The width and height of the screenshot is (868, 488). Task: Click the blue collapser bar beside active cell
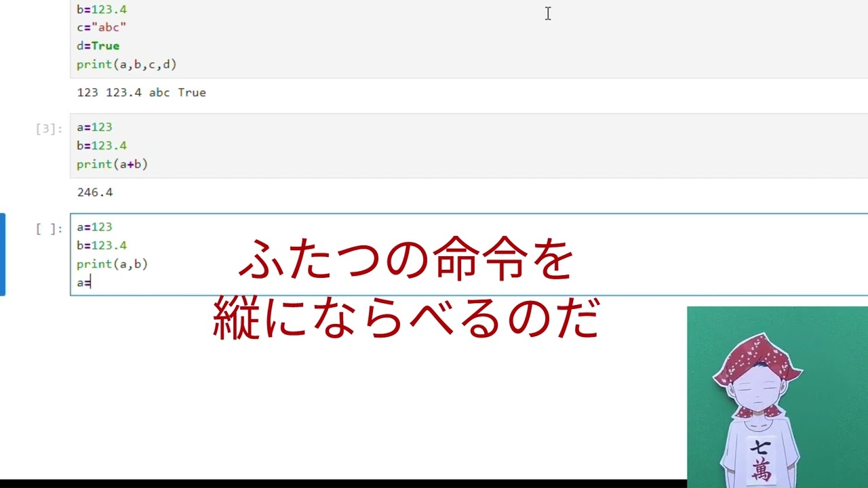coord(3,254)
